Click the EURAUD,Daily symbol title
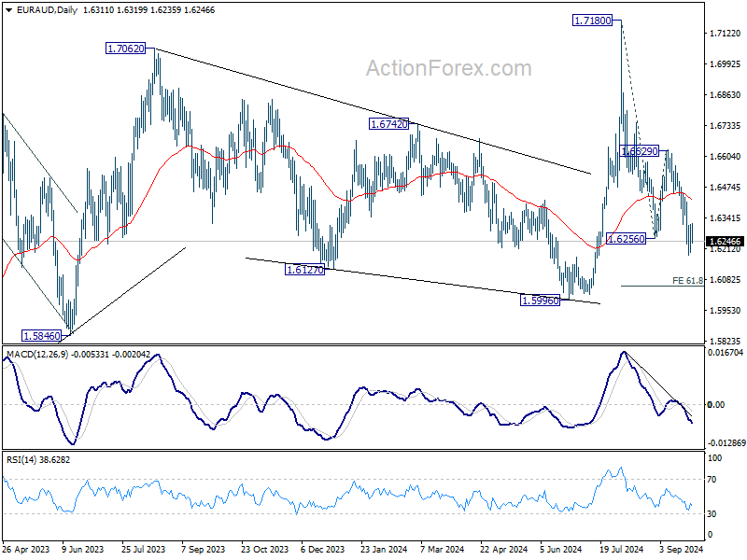The height and width of the screenshot is (560, 747). tap(47, 10)
